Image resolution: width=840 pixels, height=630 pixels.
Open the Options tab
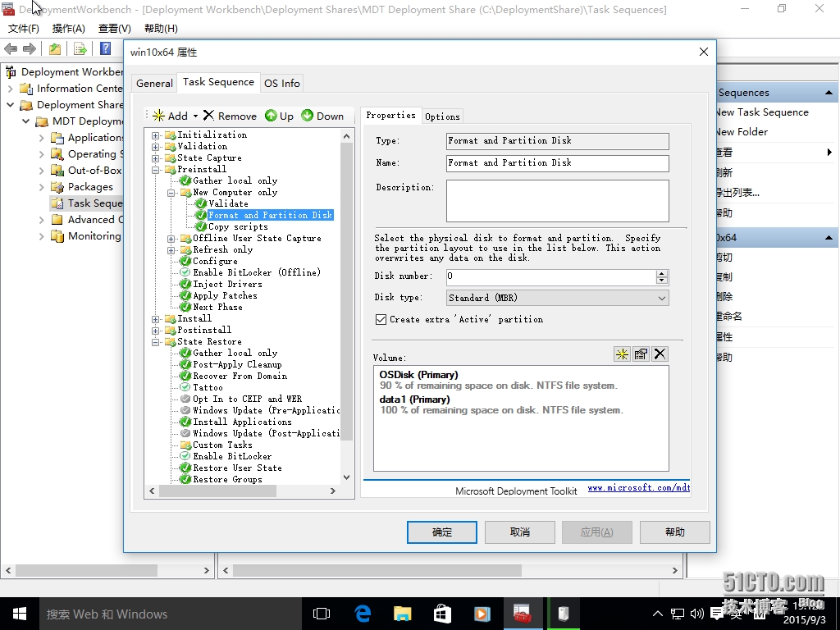442,116
